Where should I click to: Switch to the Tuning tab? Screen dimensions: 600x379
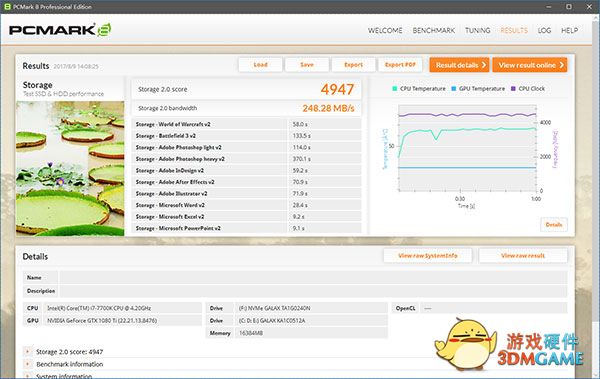coord(478,30)
